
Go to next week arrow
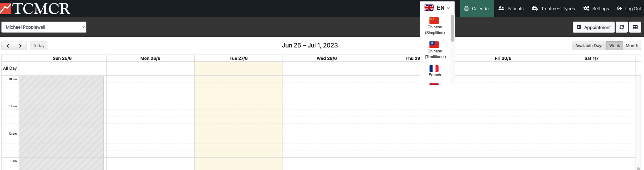pos(20,46)
